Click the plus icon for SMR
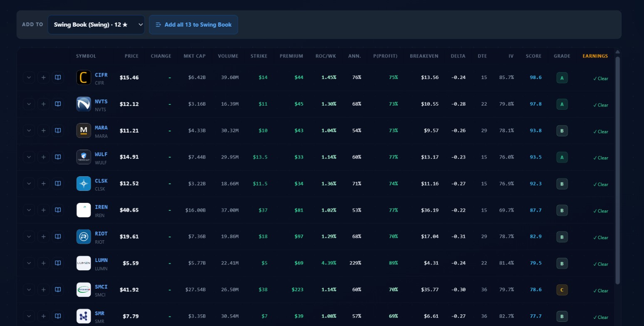Viewport: 644px width, 326px height. click(43, 316)
